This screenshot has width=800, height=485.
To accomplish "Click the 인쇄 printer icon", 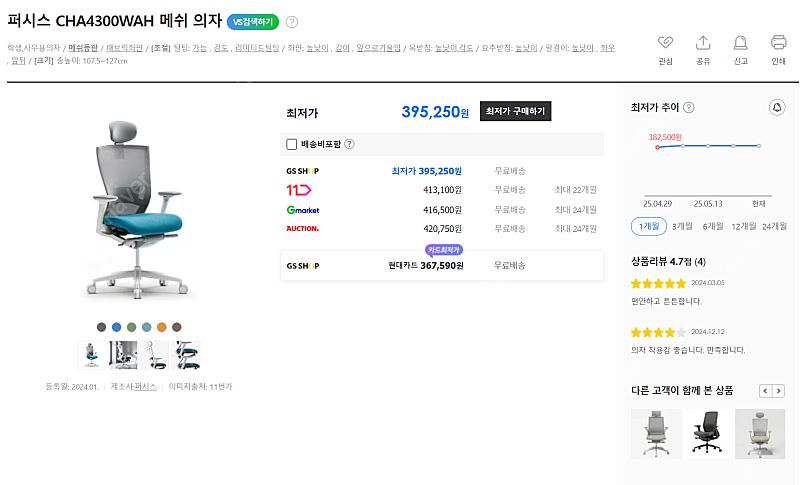I will (778, 42).
